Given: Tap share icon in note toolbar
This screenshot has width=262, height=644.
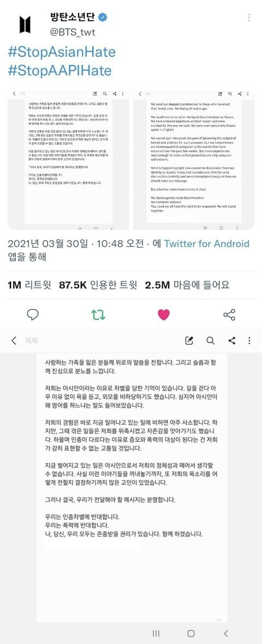Looking at the screenshot, I should (231, 340).
